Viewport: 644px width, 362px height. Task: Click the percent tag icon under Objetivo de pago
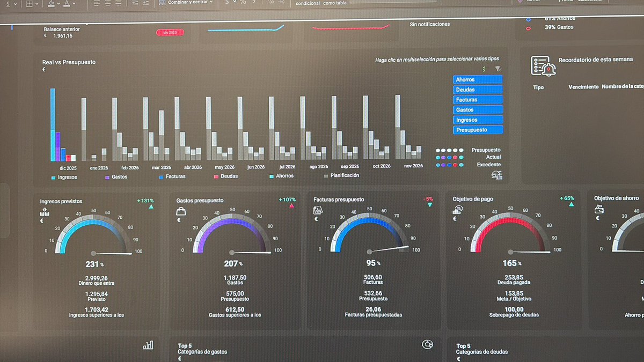[459, 210]
